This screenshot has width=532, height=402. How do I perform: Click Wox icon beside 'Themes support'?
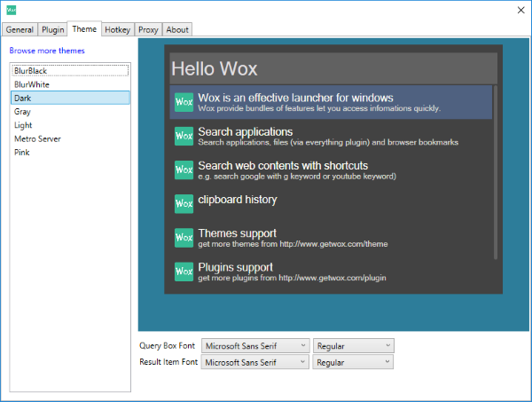pyautogui.click(x=184, y=237)
